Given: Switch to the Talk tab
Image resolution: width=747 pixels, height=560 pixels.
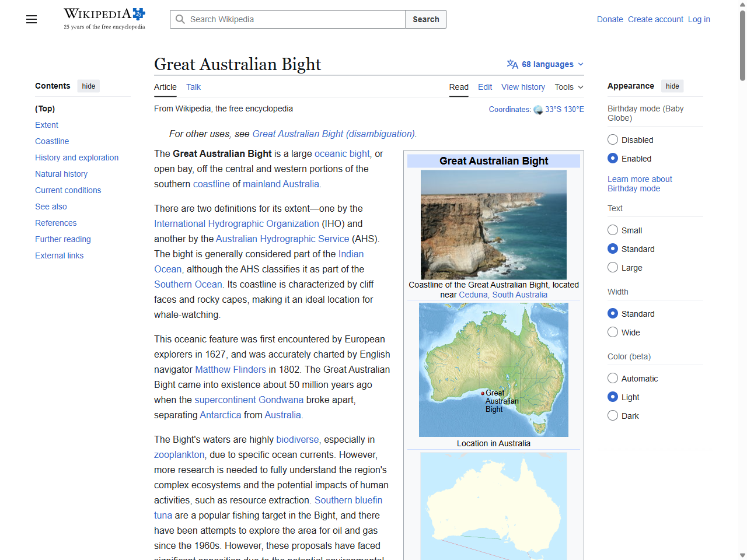Looking at the screenshot, I should point(193,87).
